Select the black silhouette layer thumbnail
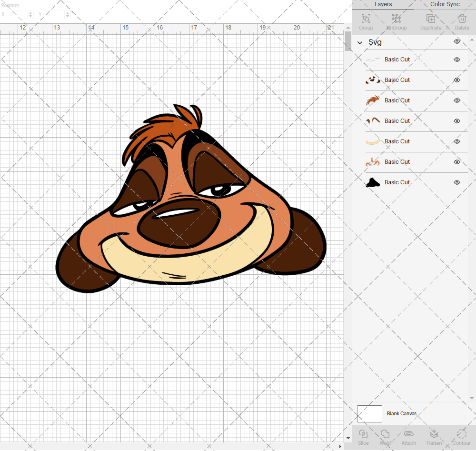 coord(373,182)
